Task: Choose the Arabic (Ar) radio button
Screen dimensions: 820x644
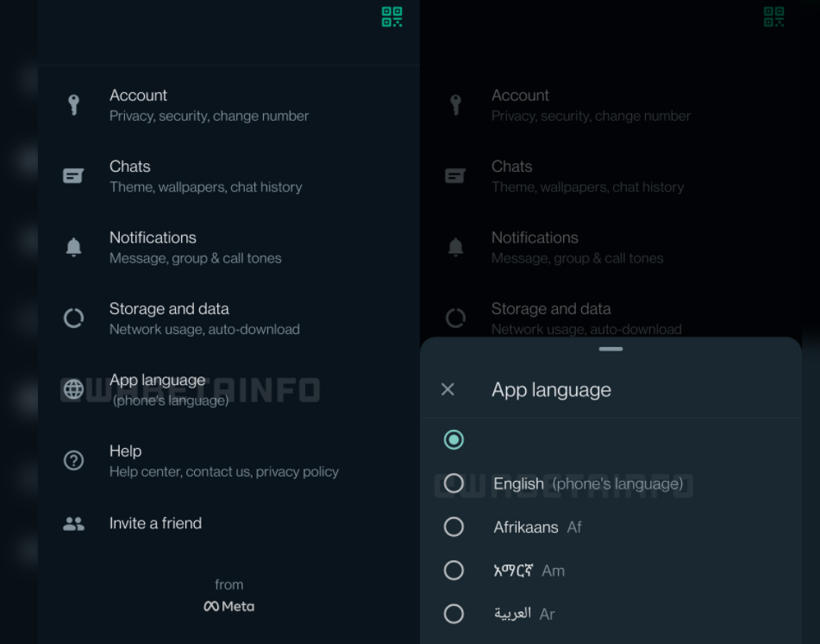Action: (454, 613)
